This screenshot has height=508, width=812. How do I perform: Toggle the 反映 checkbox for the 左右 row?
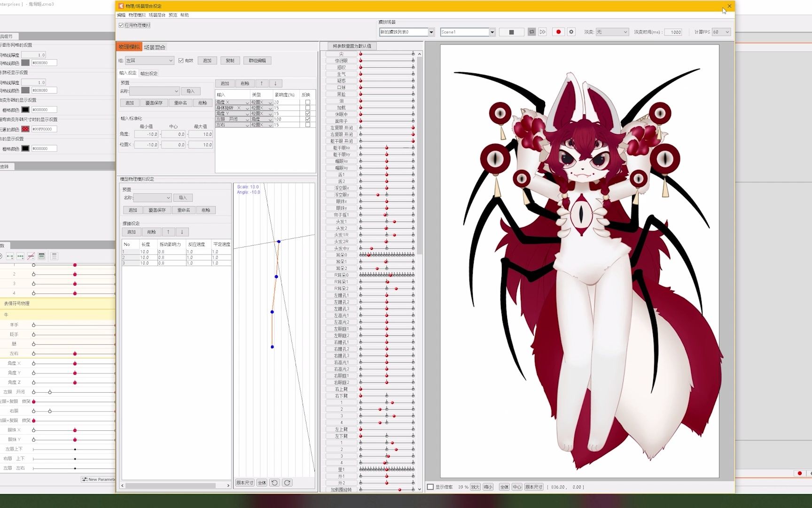[308, 125]
